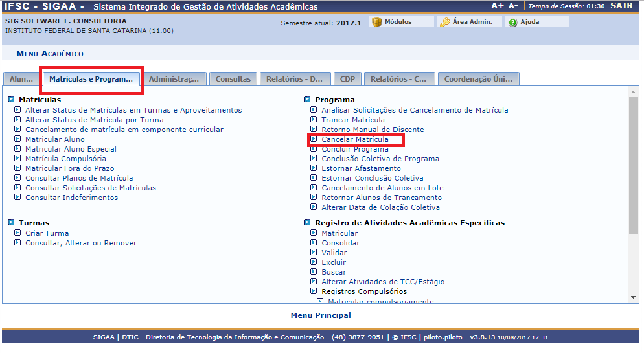Click the blue Turmas section icon

click(12, 223)
